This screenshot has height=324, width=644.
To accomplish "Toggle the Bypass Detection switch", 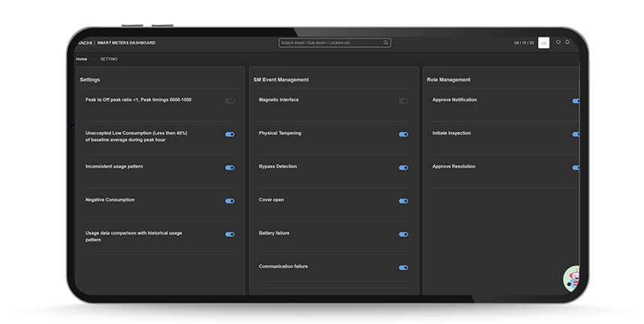I will [x=404, y=167].
